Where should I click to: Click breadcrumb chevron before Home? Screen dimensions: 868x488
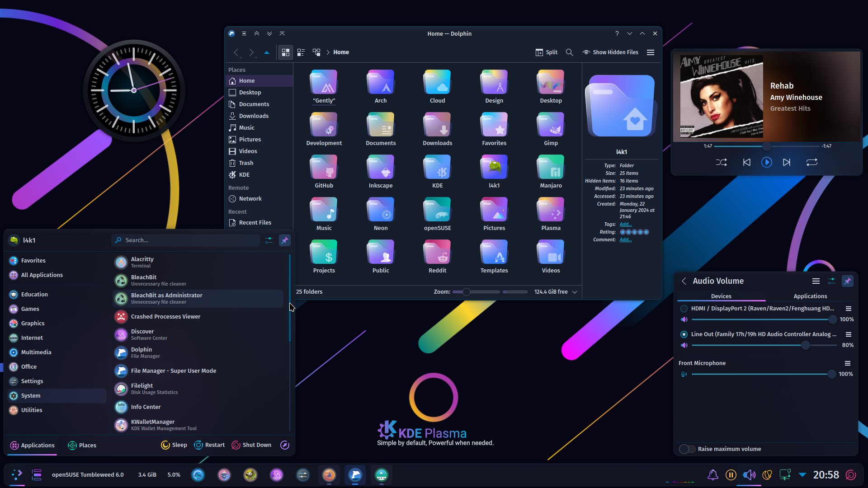328,52
